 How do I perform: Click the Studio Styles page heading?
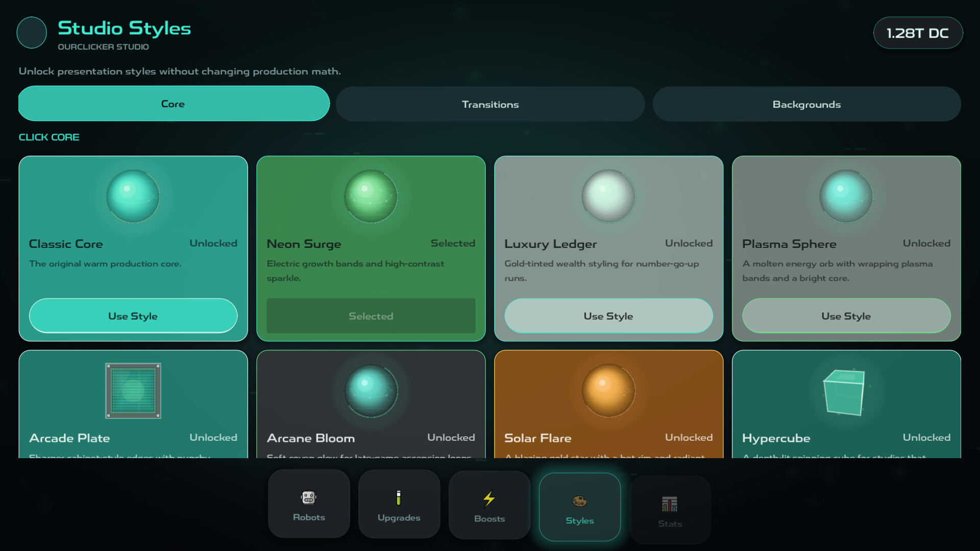coord(124,29)
